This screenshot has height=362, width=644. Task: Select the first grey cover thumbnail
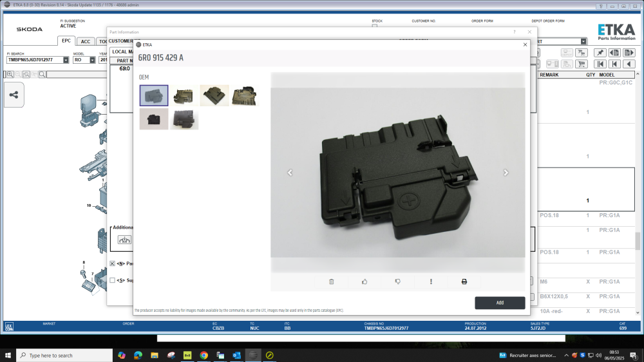coord(154,95)
